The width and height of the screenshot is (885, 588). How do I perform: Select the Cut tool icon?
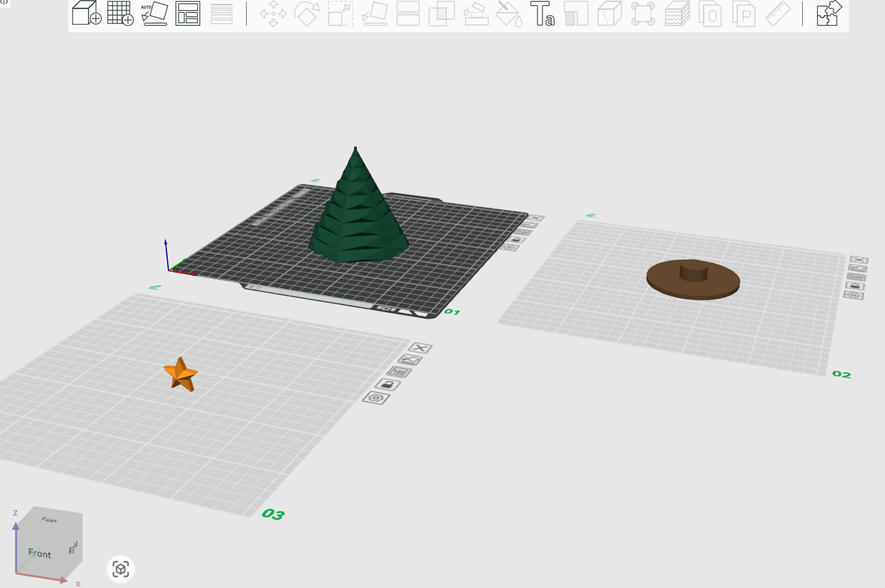coord(408,14)
